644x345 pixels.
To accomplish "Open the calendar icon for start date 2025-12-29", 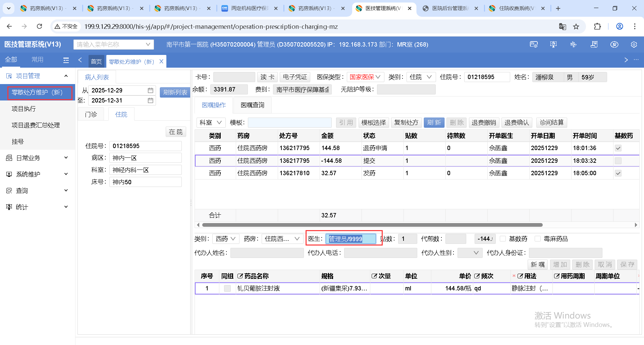I will point(150,90).
